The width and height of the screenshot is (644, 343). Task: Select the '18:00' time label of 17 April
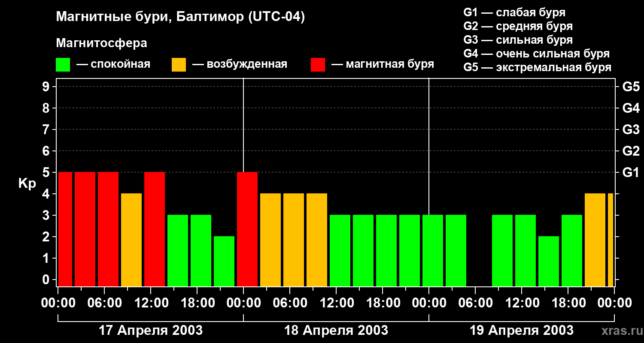tap(197, 303)
